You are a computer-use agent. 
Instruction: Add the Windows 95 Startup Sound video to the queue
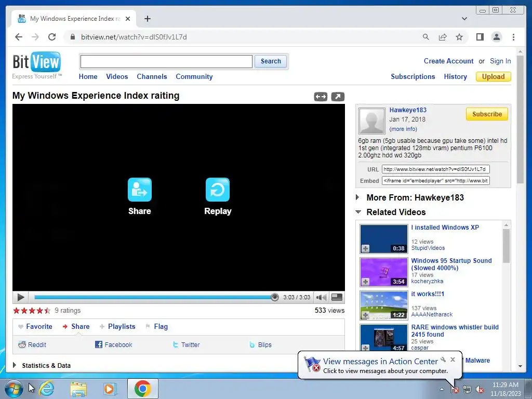click(x=365, y=282)
